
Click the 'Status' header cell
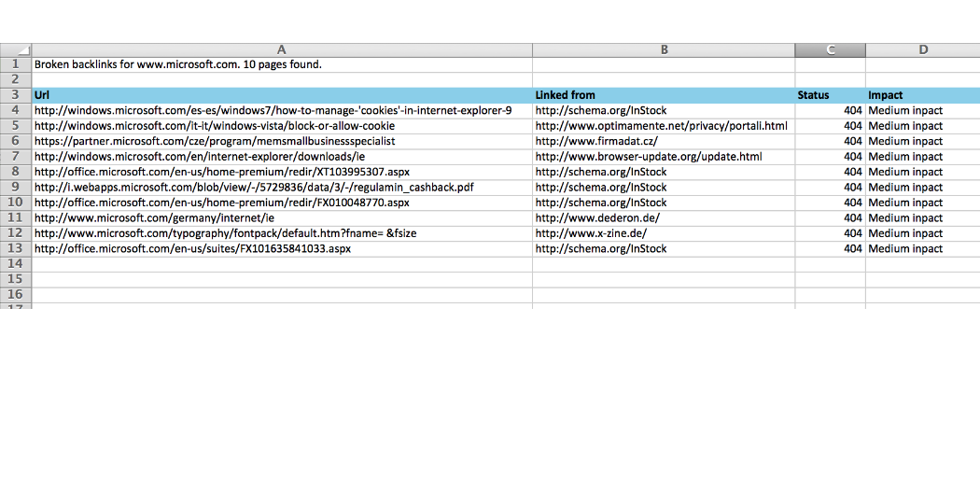[830, 95]
